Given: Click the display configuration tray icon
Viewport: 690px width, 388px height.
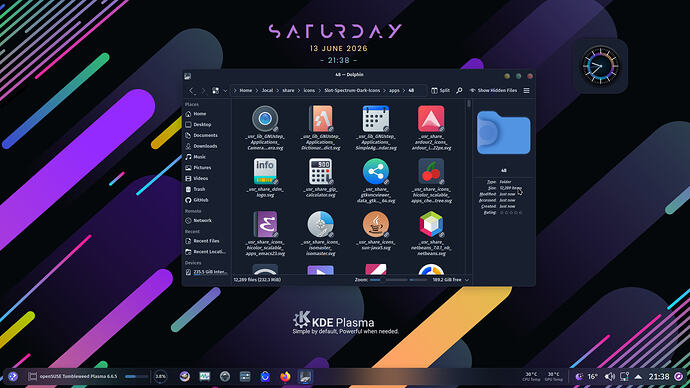Looking at the screenshot, I should [624, 377].
